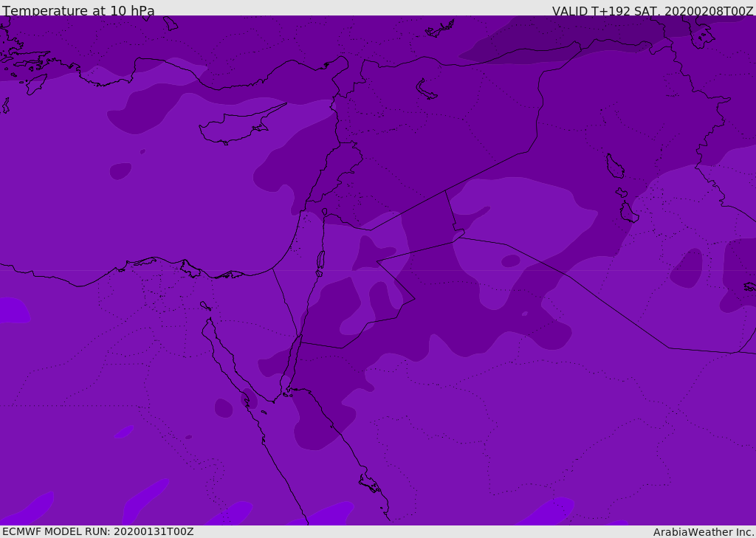
Task: Click 'ECMWF MODEL RUN: 20200131T00Z' footer text
Action: click(x=98, y=531)
